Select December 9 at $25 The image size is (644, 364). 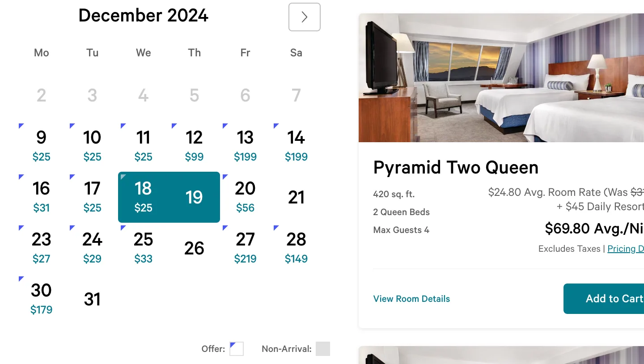[41, 145]
